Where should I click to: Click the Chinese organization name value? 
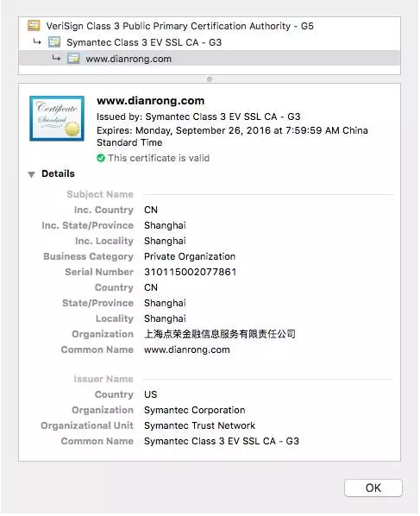click(220, 334)
